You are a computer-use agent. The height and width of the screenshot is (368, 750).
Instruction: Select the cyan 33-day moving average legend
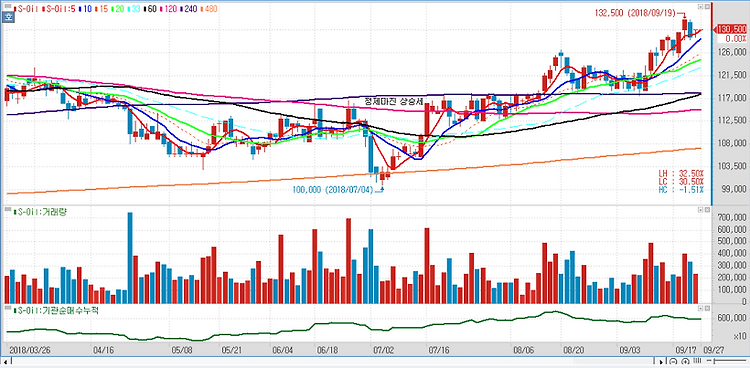(x=133, y=9)
